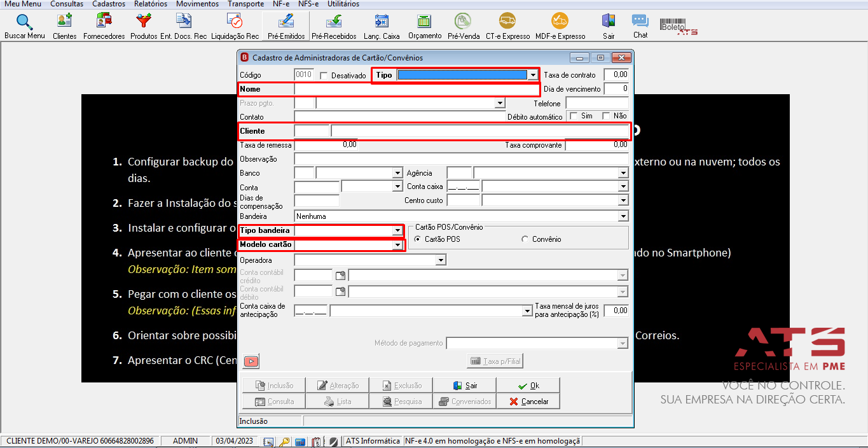868x448 pixels.
Task: Open Fornecedores from the toolbar
Action: [104, 26]
